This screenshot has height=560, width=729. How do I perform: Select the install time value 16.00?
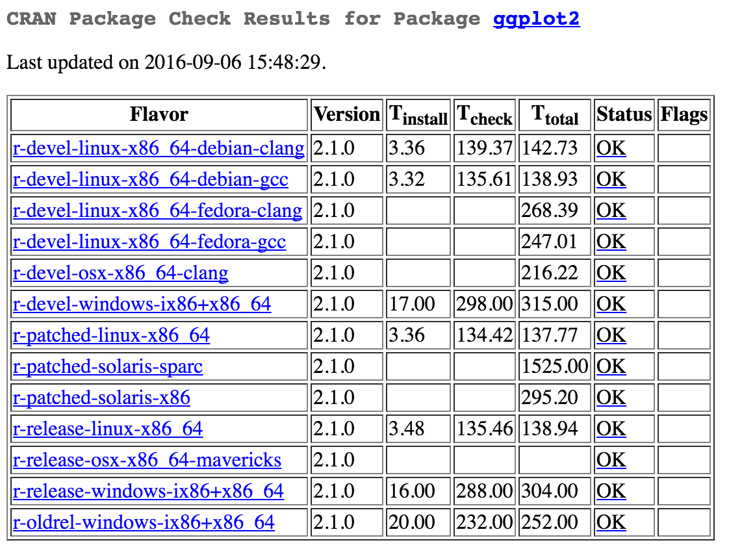point(412,490)
